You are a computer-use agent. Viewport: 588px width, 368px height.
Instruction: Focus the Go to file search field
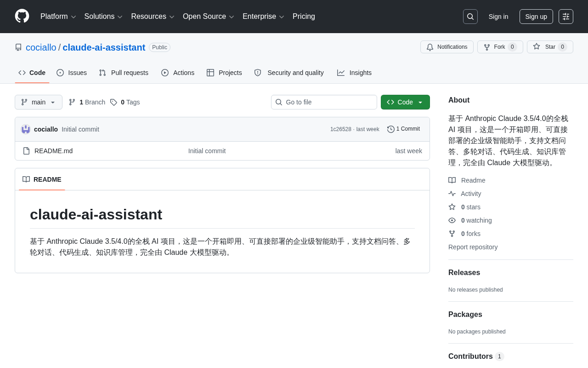point(324,102)
